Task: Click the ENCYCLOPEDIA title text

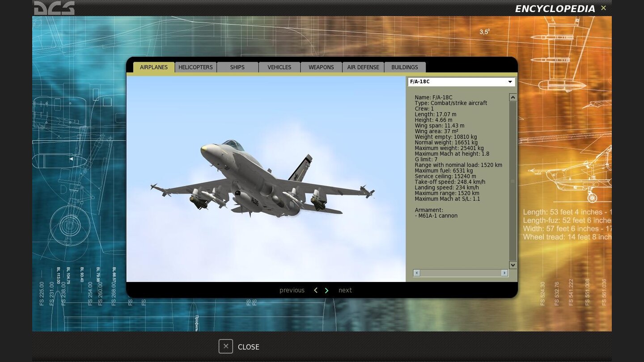Action: coord(555,9)
